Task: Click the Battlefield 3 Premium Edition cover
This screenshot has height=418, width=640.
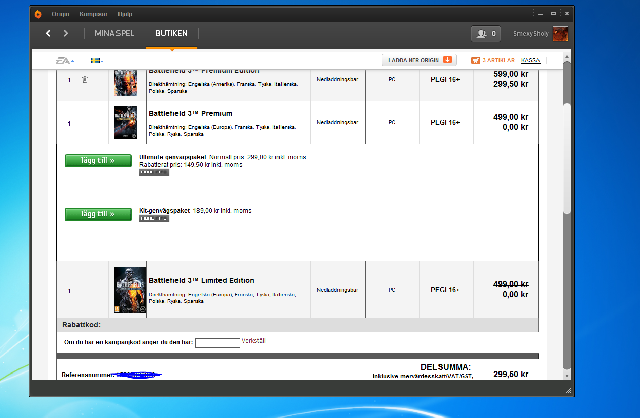Action: (x=125, y=83)
